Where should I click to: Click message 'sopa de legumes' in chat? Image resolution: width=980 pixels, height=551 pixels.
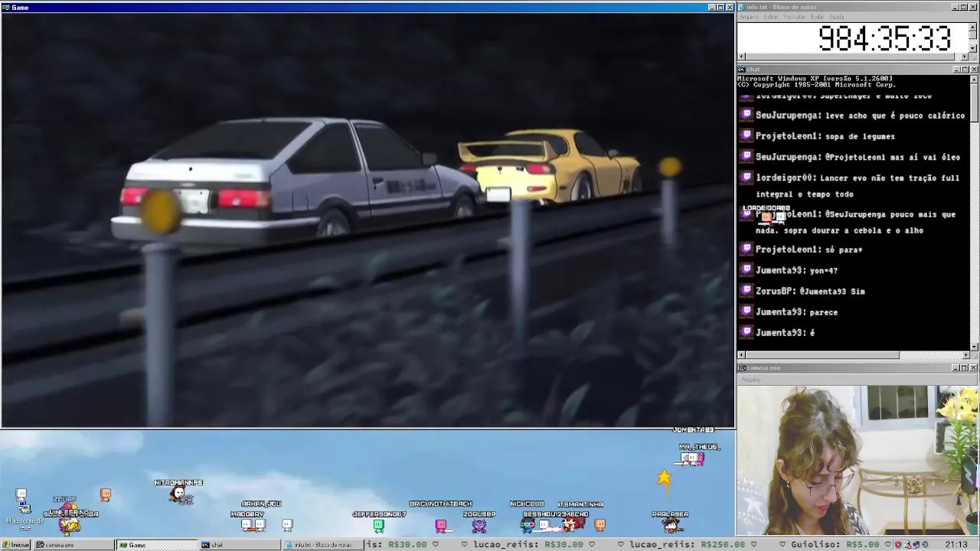860,136
